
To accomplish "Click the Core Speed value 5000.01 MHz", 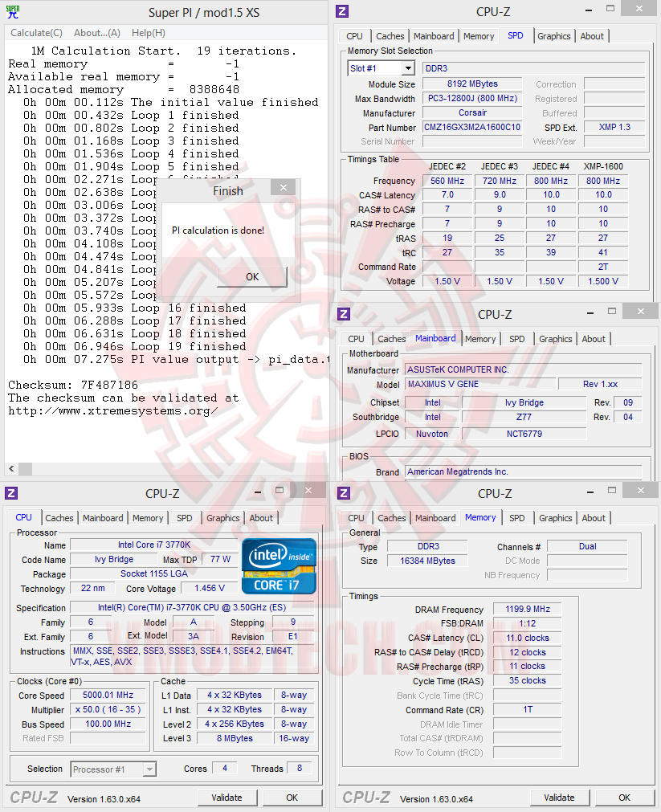I will point(108,695).
